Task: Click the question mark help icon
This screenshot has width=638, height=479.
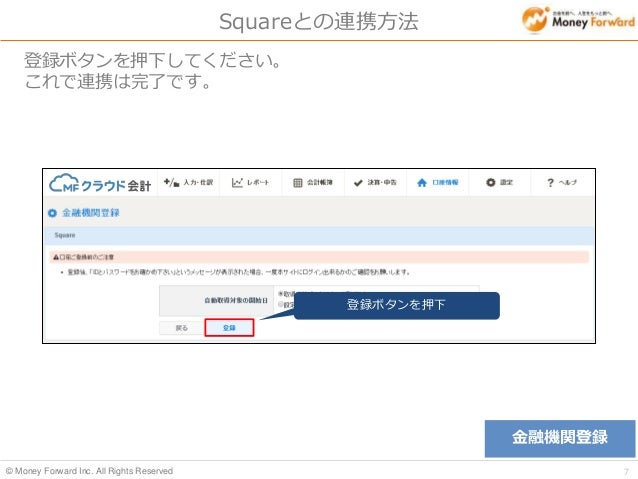Action: coord(551,183)
